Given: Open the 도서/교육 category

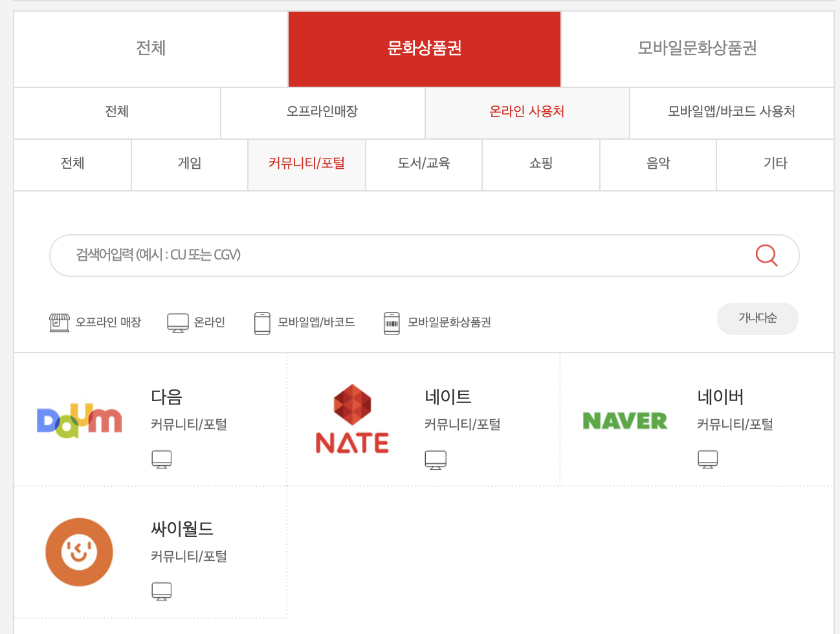Looking at the screenshot, I should pyautogui.click(x=423, y=164).
